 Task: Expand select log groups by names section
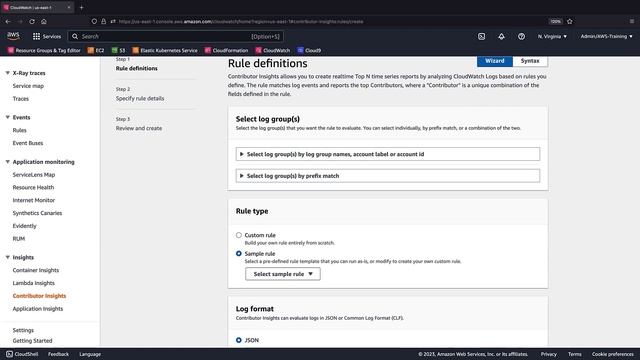click(388, 154)
